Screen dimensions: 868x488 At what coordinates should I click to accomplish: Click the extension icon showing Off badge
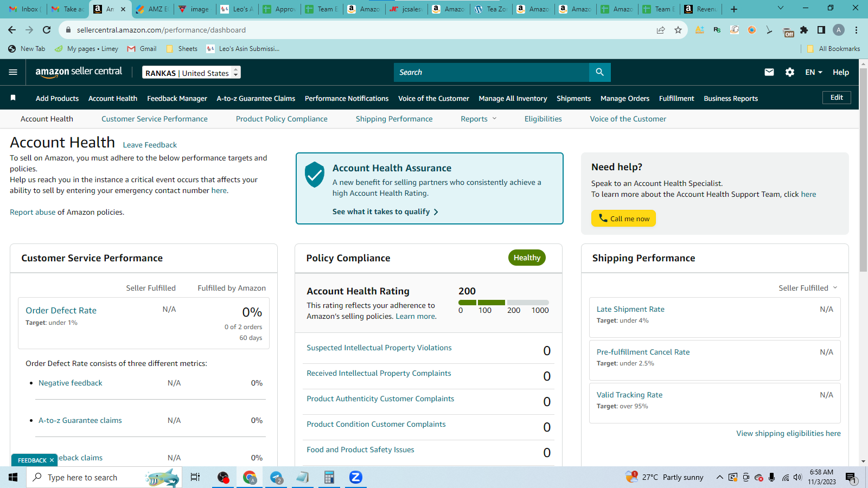coord(789,31)
